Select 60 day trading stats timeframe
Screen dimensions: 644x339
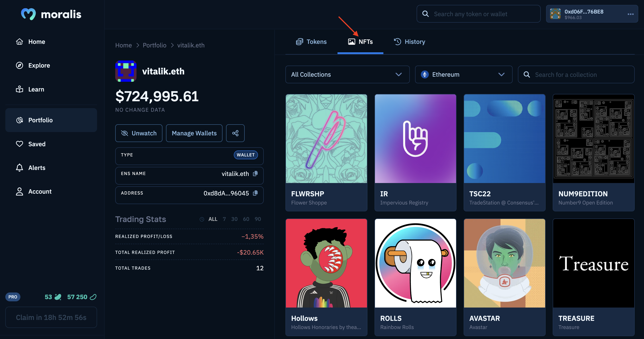pos(246,219)
